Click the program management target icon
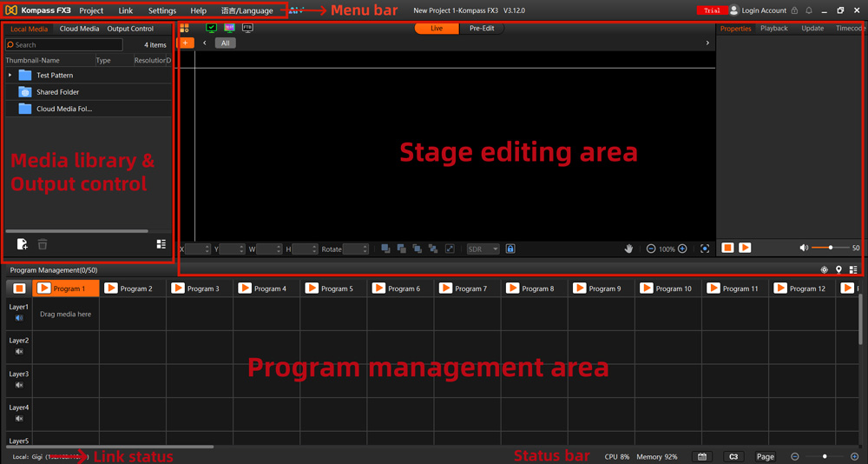The height and width of the screenshot is (464, 868). pyautogui.click(x=825, y=270)
